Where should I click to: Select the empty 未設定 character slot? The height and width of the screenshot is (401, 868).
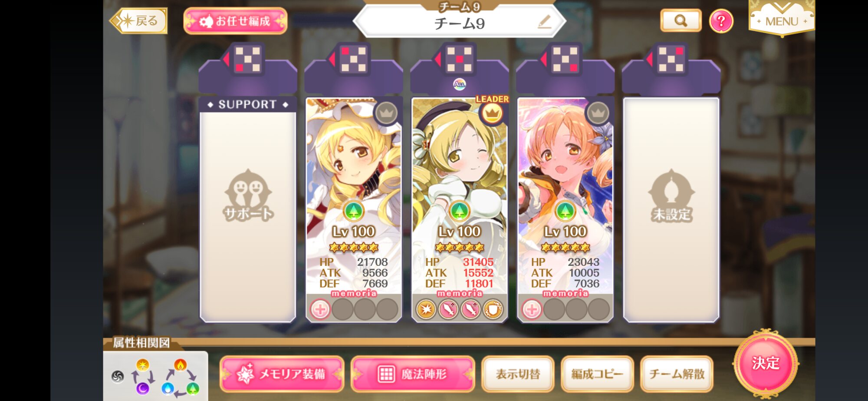[x=671, y=210]
